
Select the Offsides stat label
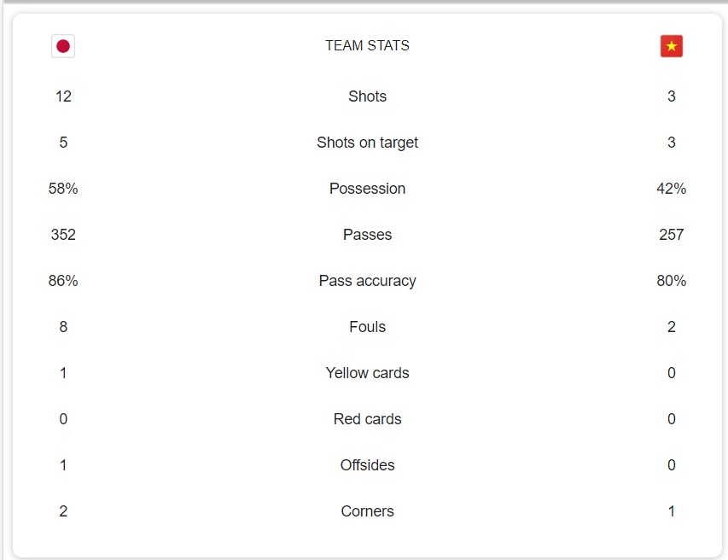(x=367, y=465)
